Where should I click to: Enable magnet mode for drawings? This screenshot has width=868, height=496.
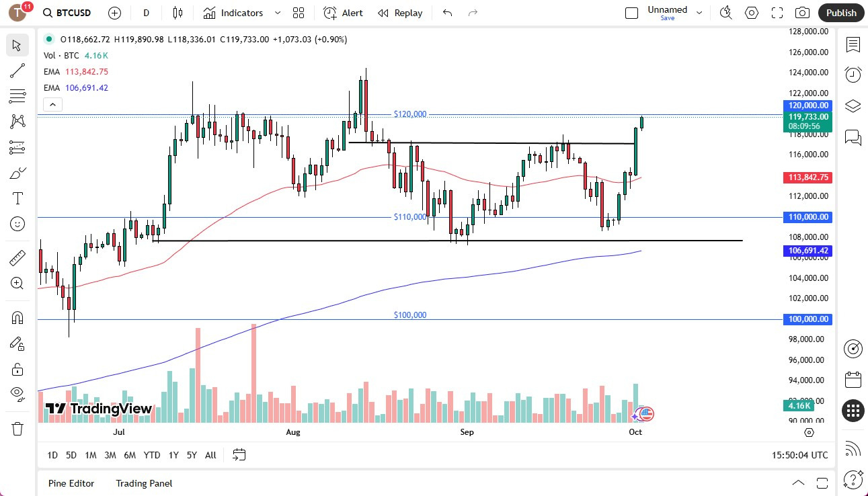point(17,317)
